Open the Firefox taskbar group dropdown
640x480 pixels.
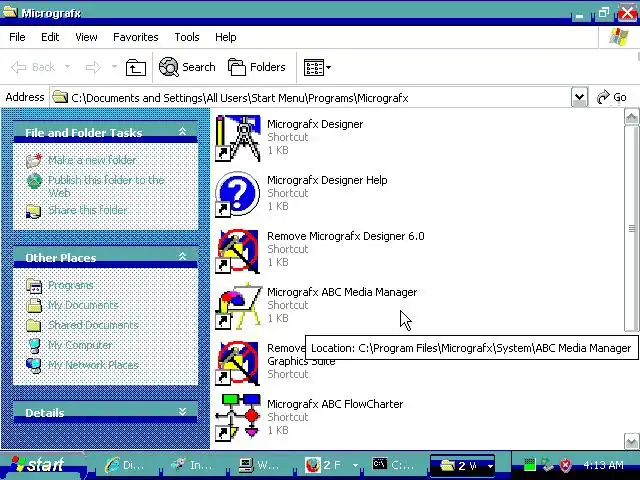(356, 465)
